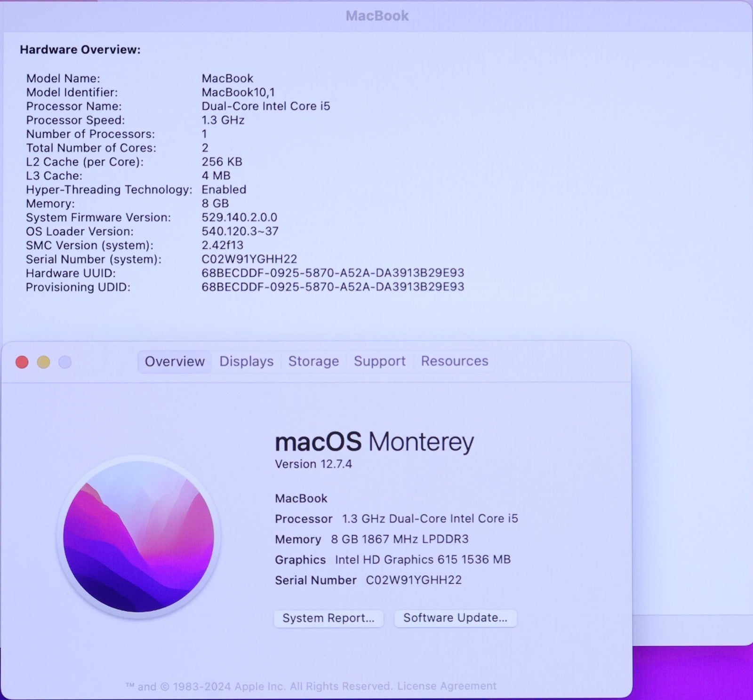The width and height of the screenshot is (753, 700).
Task: Select Processor Name value Dual-Core Intel Core i5
Action: click(x=266, y=106)
